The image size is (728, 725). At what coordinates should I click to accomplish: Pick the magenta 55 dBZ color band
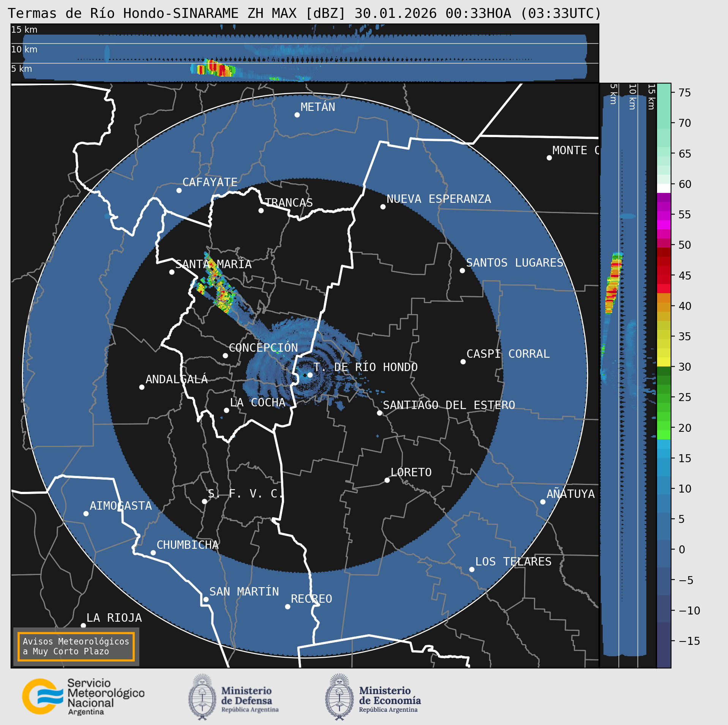tap(663, 216)
